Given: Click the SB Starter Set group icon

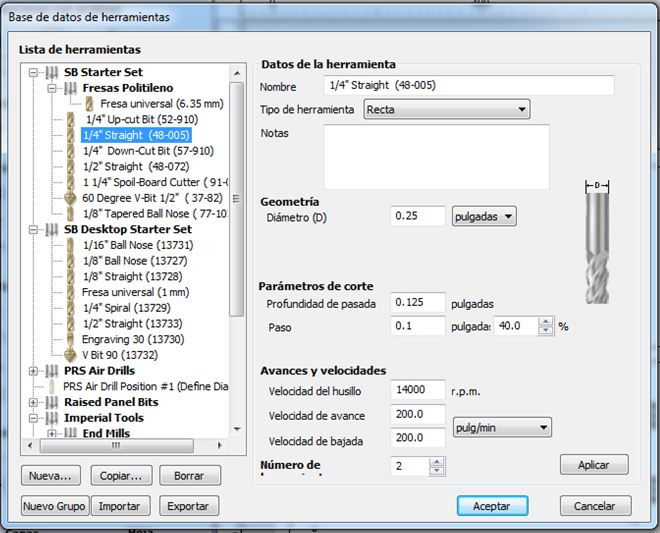Looking at the screenshot, I should tap(52, 72).
